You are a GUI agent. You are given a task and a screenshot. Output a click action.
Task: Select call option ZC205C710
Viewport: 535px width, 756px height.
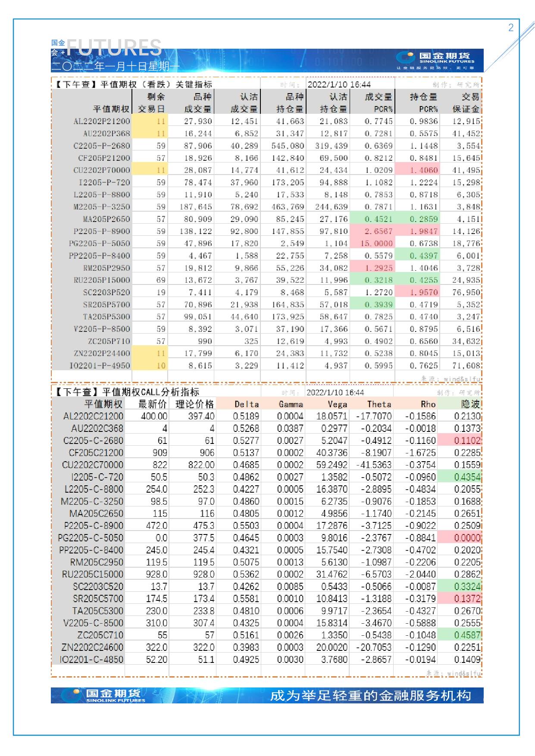coord(100,635)
